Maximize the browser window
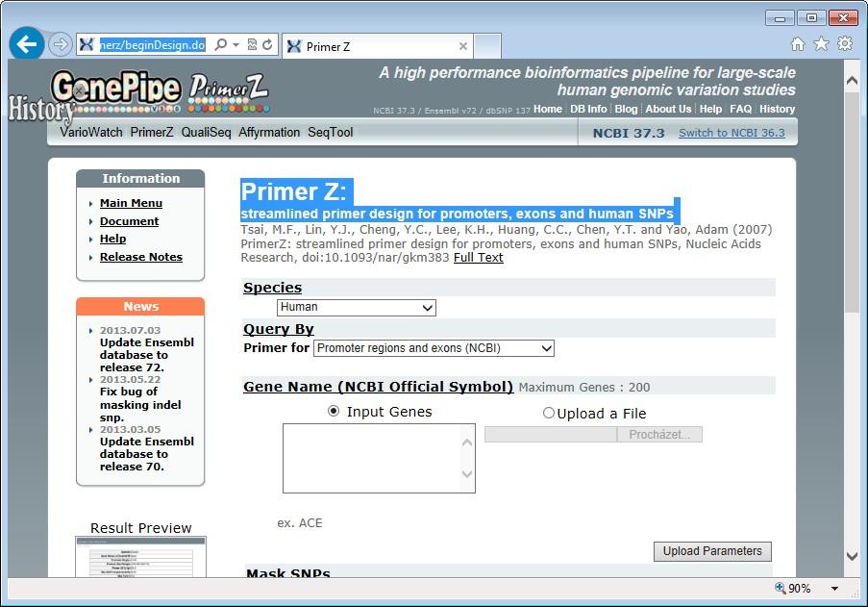 click(811, 17)
